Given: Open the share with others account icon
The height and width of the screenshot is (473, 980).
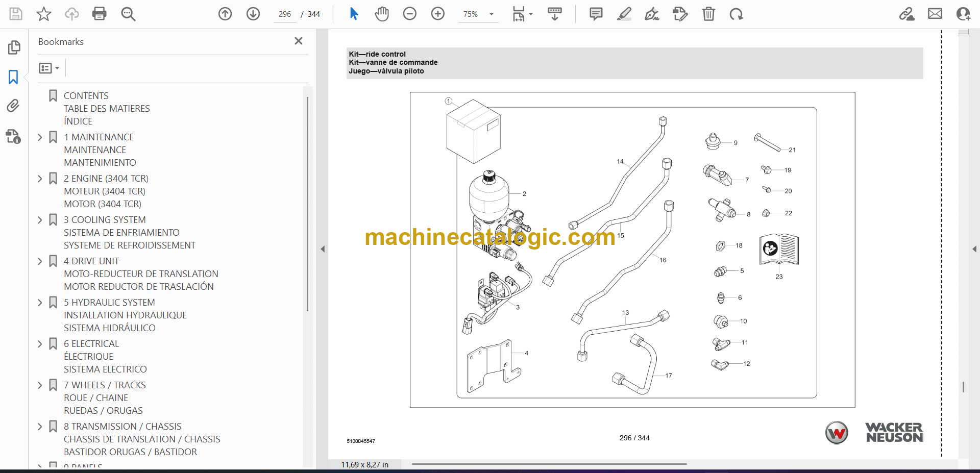Looking at the screenshot, I should coord(963,14).
